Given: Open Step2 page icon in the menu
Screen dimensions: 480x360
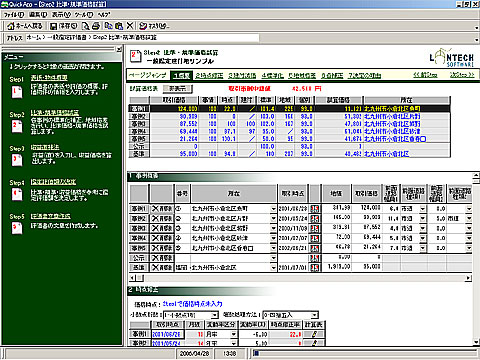Looking at the screenshot, I should pyautogui.click(x=17, y=127).
